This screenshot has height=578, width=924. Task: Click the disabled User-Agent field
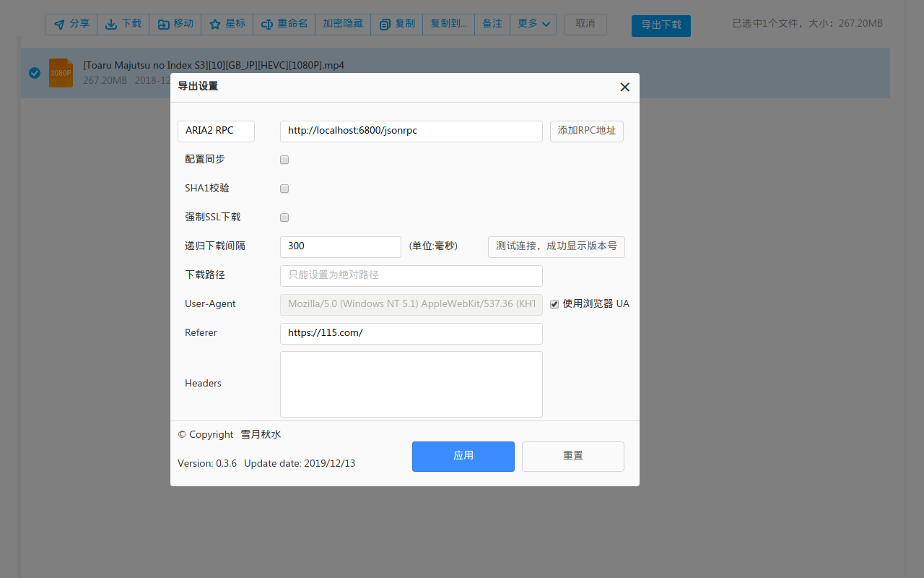click(x=411, y=304)
